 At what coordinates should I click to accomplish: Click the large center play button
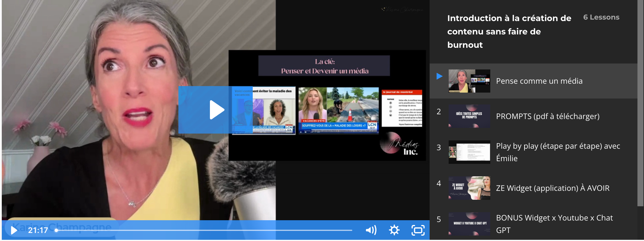pyautogui.click(x=216, y=110)
